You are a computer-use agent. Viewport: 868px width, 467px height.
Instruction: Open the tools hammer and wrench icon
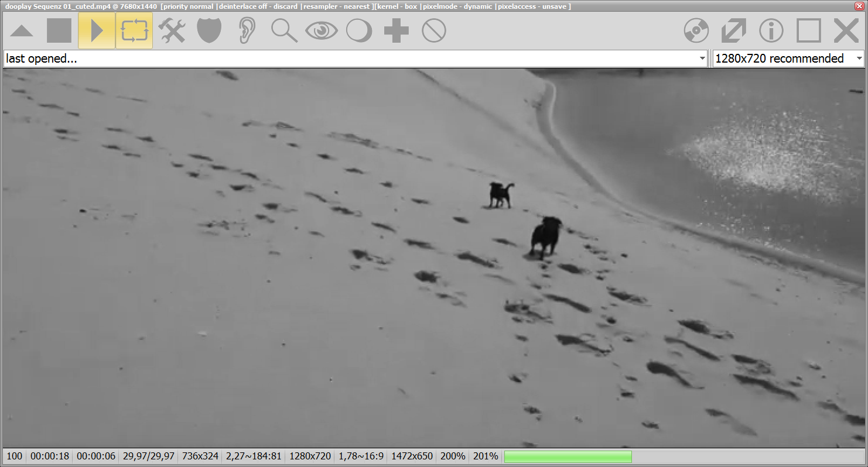[172, 30]
